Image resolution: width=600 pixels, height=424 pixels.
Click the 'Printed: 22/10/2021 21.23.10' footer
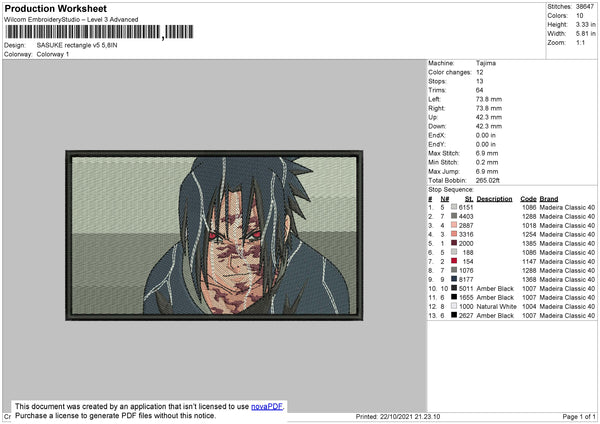point(398,416)
